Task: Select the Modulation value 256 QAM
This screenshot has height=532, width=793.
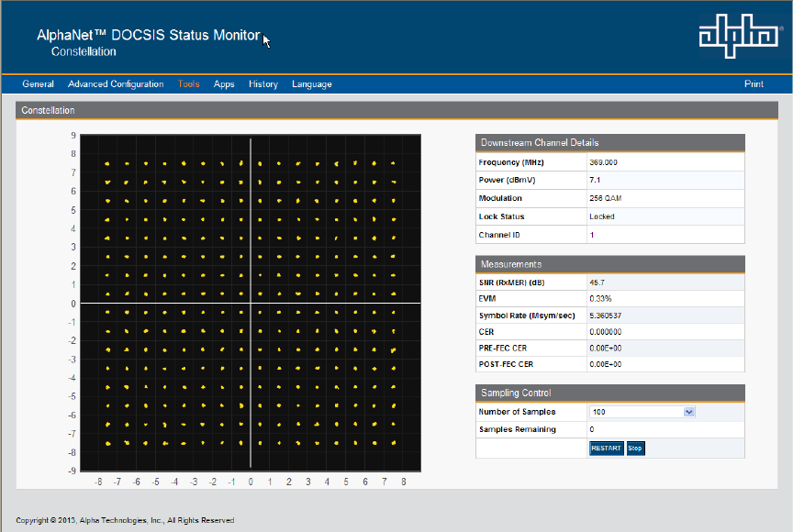Action: tap(606, 198)
